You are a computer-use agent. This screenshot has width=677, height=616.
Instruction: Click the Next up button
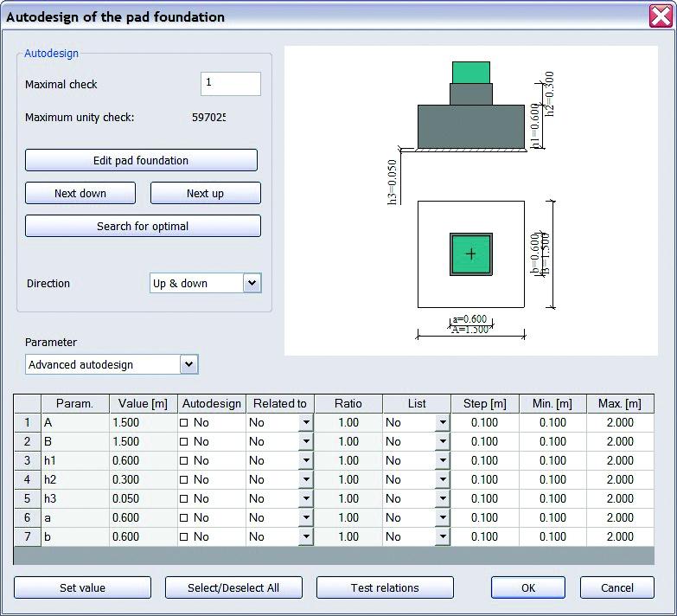(x=205, y=193)
